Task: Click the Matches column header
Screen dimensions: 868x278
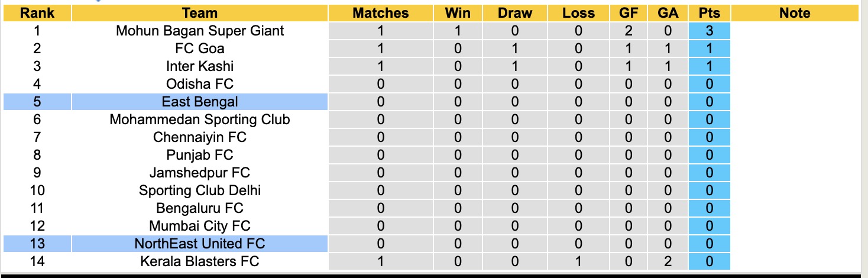Action: tap(380, 13)
